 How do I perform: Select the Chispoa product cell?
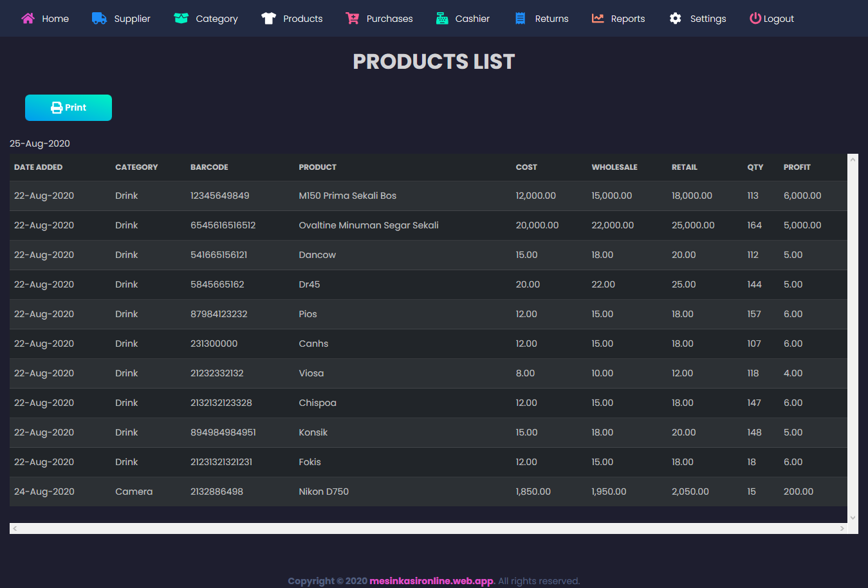(317, 403)
